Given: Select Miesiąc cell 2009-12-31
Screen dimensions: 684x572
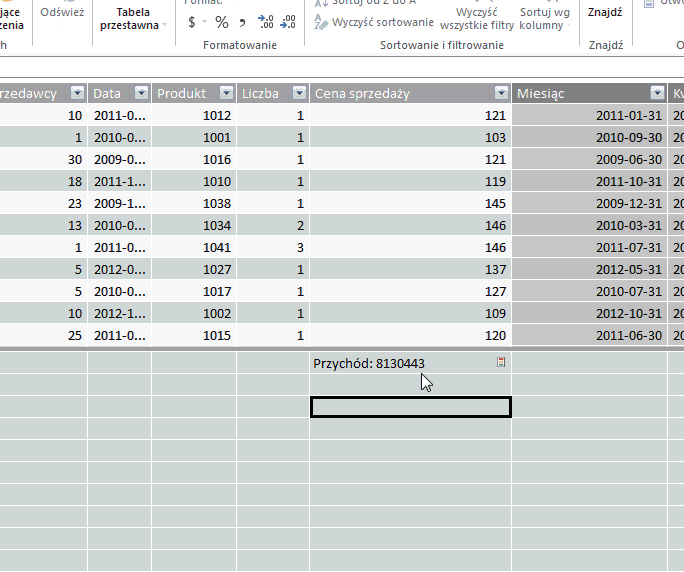Looking at the screenshot, I should [x=590, y=203].
